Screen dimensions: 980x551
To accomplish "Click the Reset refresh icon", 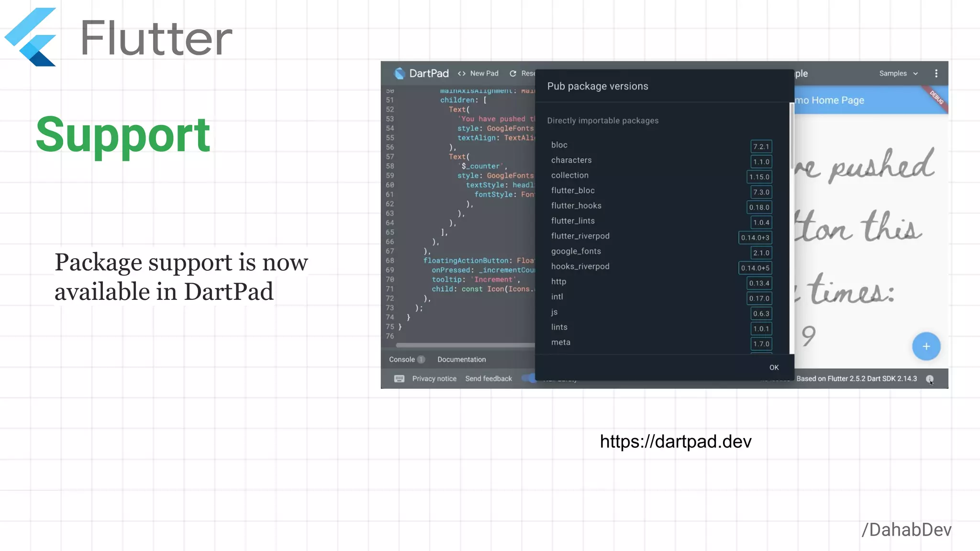I will [x=513, y=73].
